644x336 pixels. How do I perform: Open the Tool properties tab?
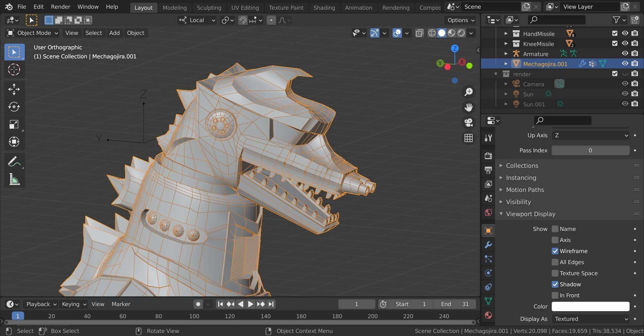pyautogui.click(x=488, y=138)
